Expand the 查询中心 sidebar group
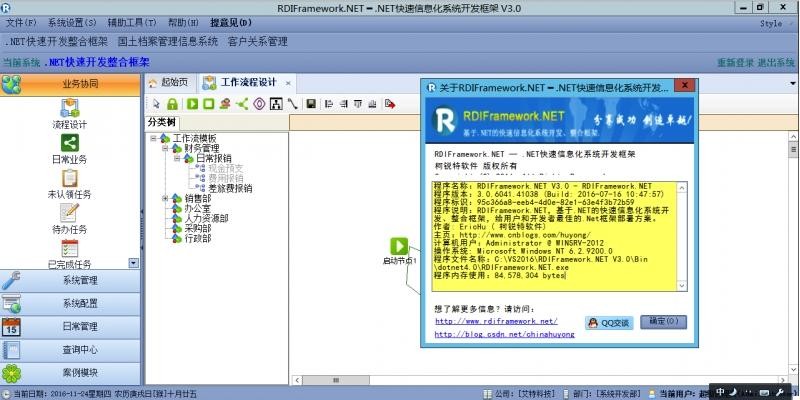Screen dimensions: 800x400 [70, 350]
